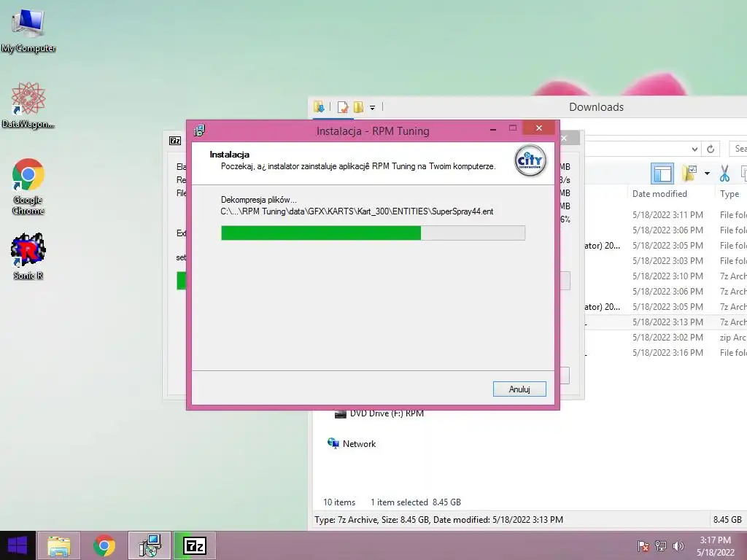Open the Customize Quick Access Toolbar dropdown
Viewport: 747px width, 560px height.
(373, 108)
